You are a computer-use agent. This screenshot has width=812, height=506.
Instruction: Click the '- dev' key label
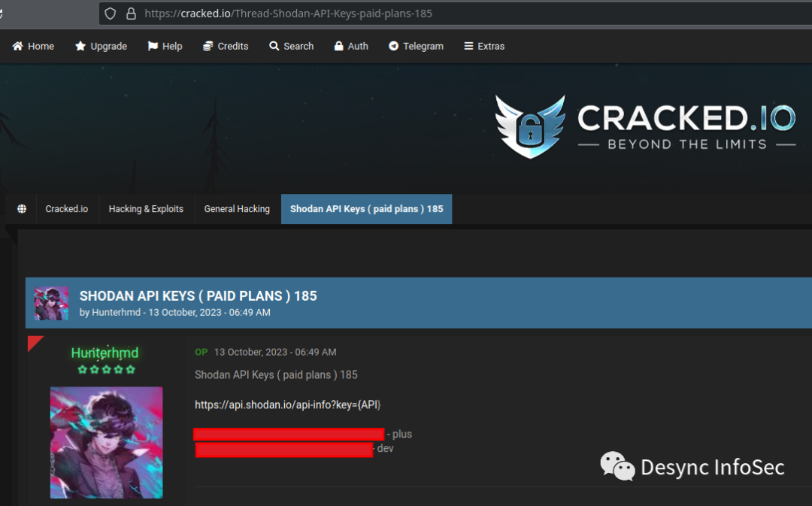383,449
